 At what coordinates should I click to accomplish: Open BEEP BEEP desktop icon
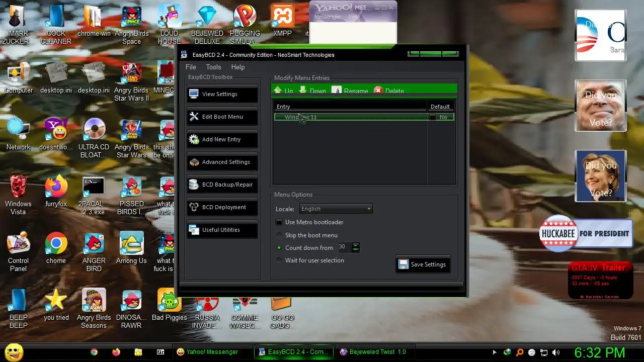pyautogui.click(x=18, y=309)
